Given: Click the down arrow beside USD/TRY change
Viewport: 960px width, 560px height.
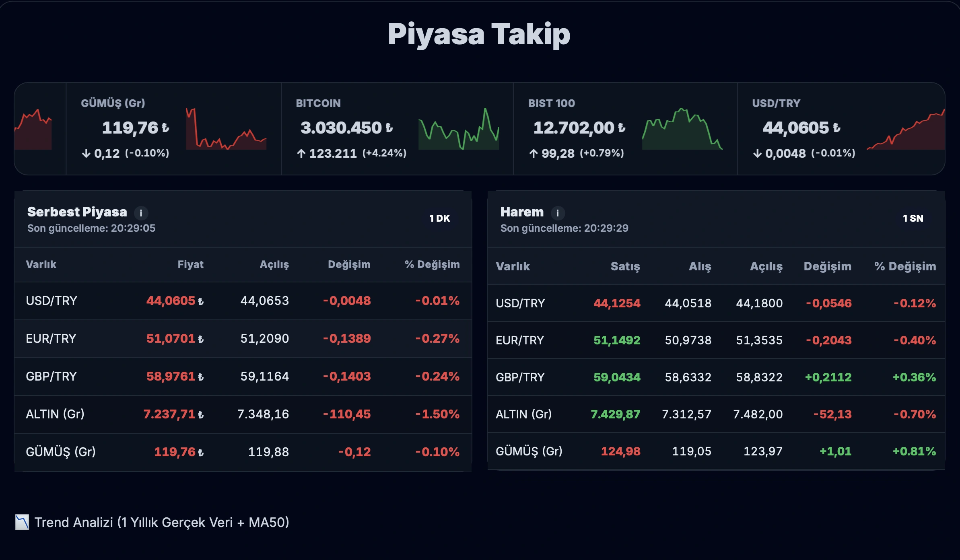Looking at the screenshot, I should point(757,153).
